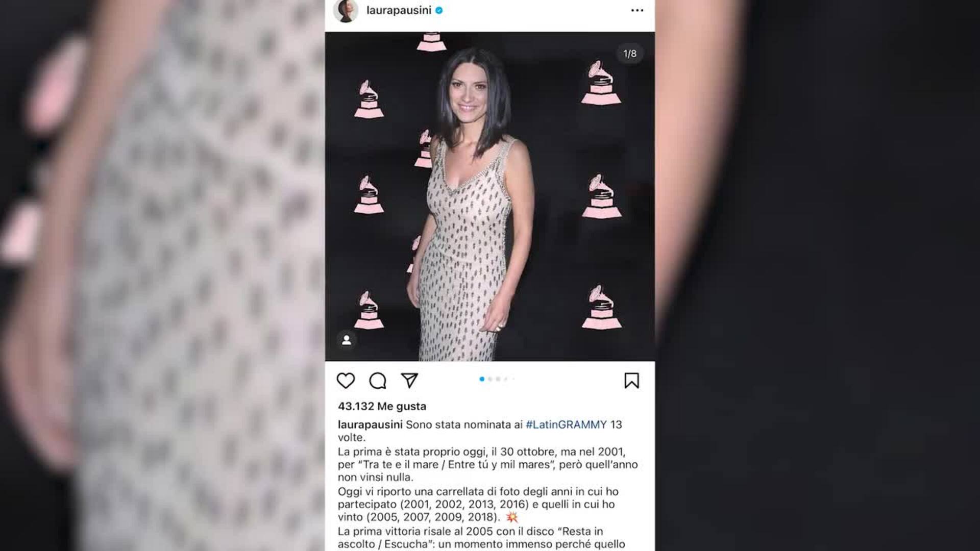View the 43.132 Me gusta likes list

coord(382,406)
